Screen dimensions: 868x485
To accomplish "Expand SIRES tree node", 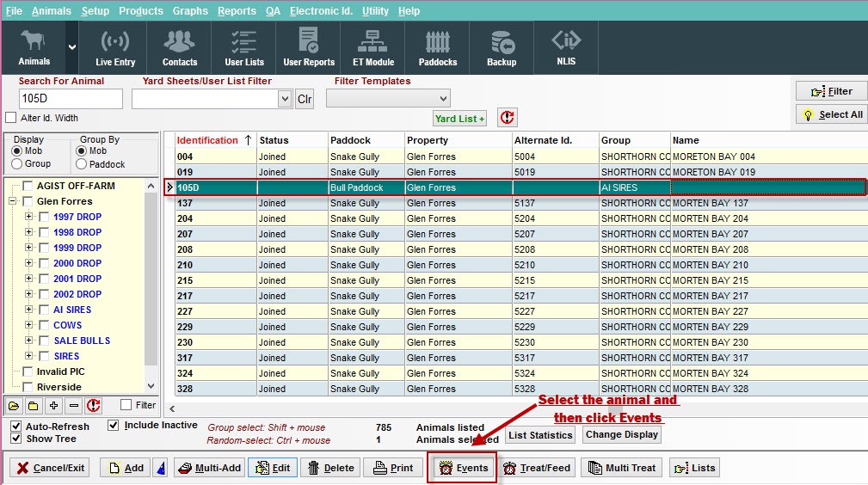I will pos(28,356).
